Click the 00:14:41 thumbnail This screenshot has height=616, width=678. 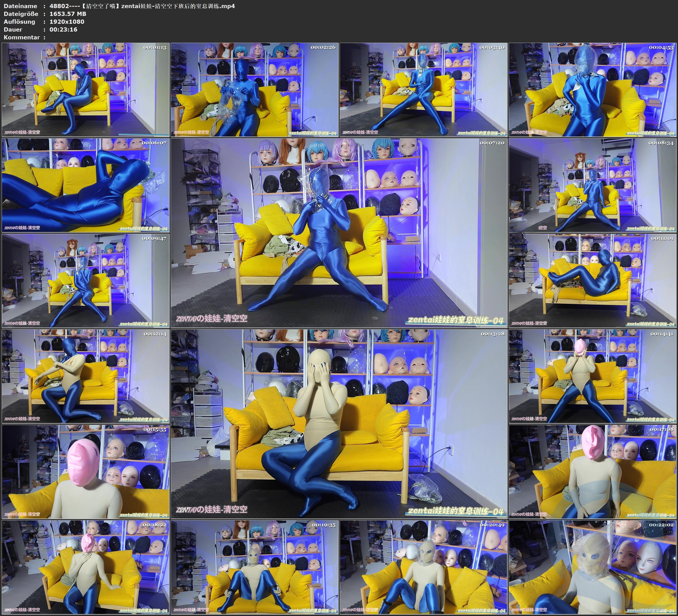pyautogui.click(x=593, y=376)
